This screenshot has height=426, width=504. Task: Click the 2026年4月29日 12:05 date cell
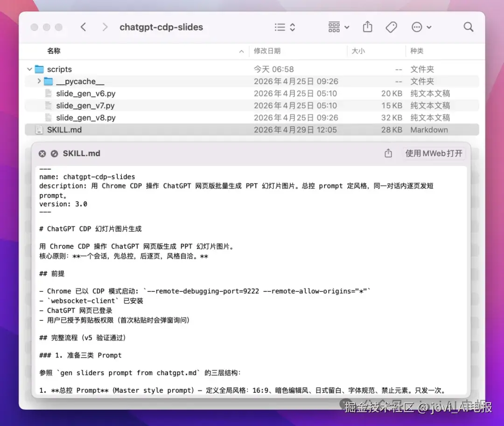[x=295, y=130]
